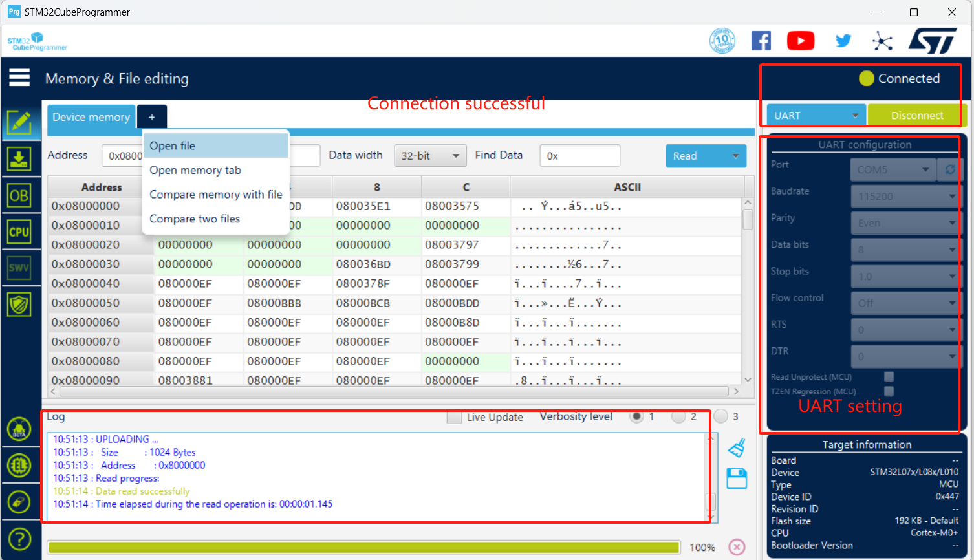
Task: Open the Port COM5 dropdown
Action: tap(893, 169)
